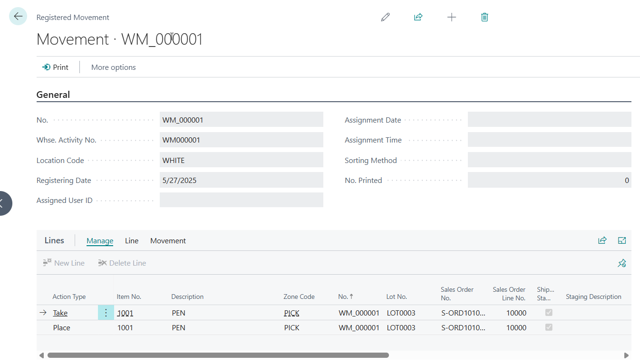Click the pin icon in Lines toolbar
The width and height of the screenshot is (640, 364).
pyautogui.click(x=621, y=263)
